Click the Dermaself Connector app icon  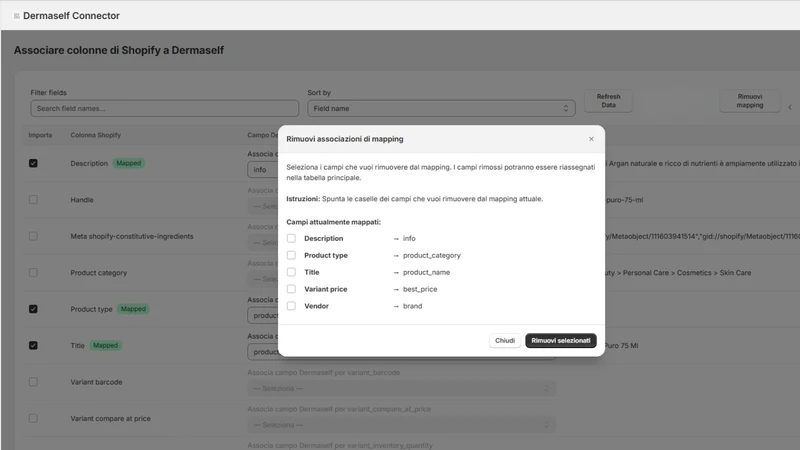[16, 16]
